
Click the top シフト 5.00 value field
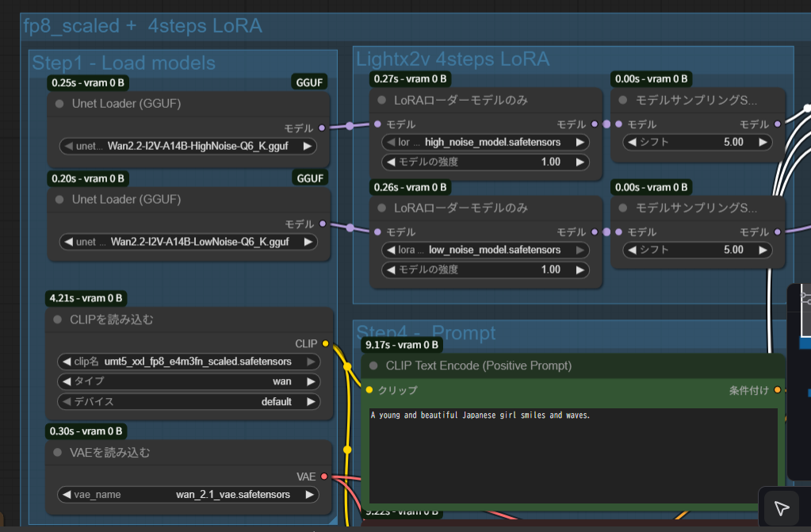(x=697, y=142)
